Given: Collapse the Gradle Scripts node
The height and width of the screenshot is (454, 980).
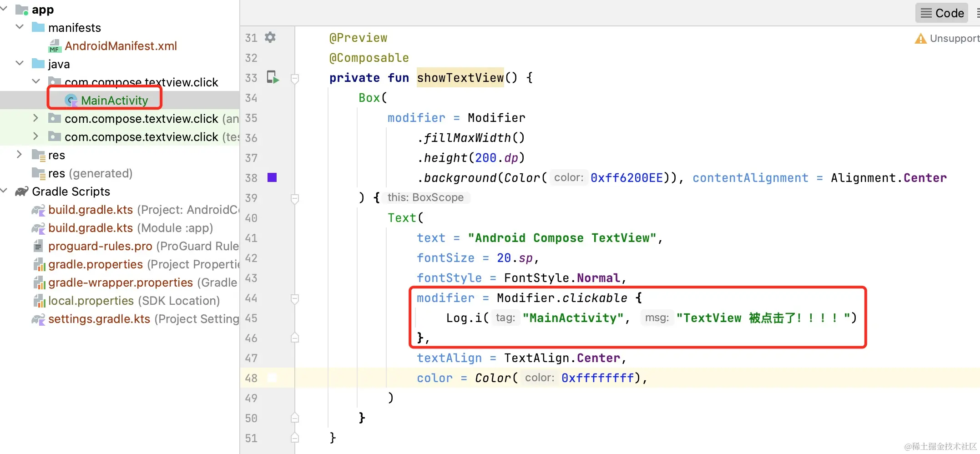Looking at the screenshot, I should 4,191.
